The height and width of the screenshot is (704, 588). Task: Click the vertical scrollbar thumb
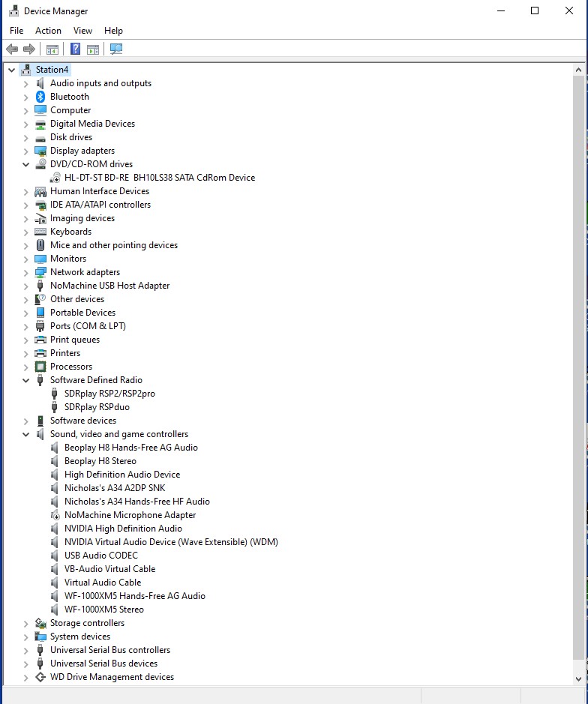click(x=578, y=367)
